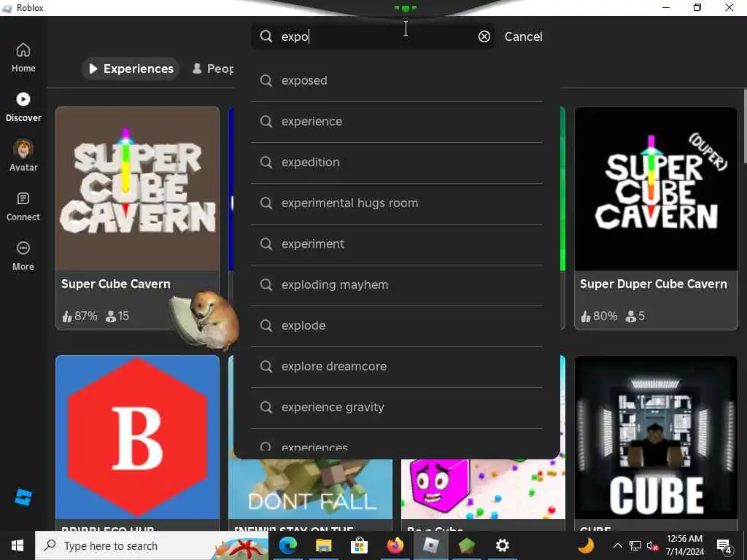Click the 80% like rating
747x560 pixels.
[599, 316]
